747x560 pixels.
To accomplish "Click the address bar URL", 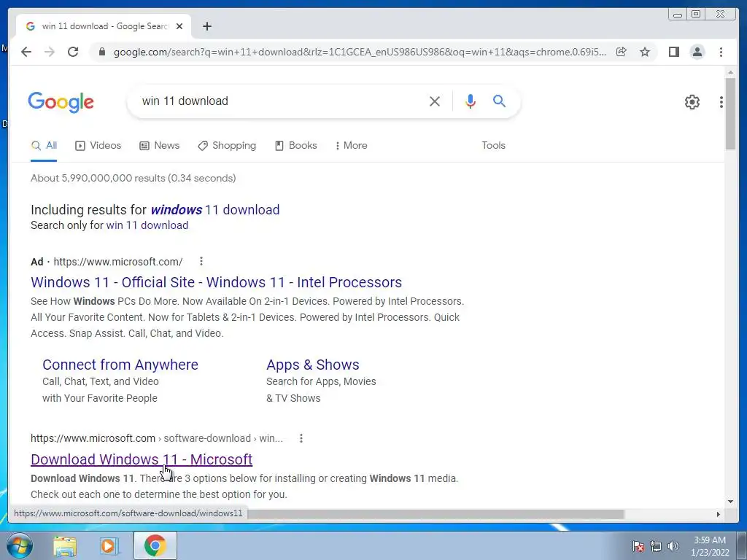I will coord(360,52).
